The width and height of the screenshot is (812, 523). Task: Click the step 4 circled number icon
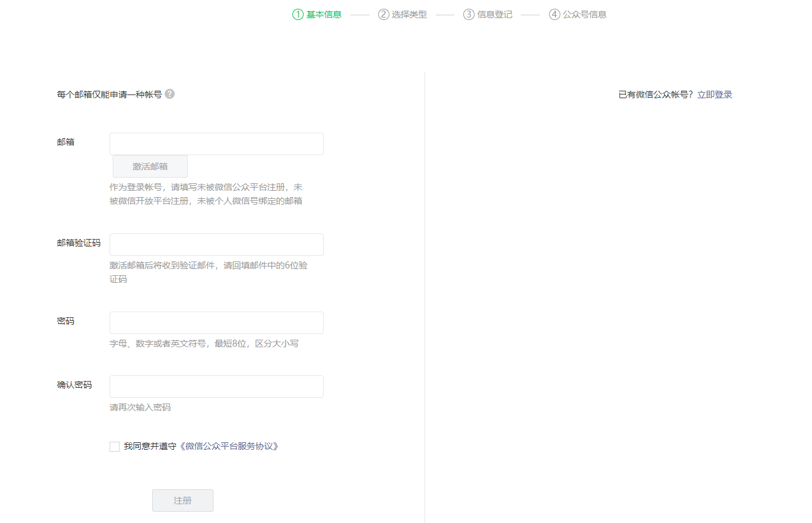point(555,14)
